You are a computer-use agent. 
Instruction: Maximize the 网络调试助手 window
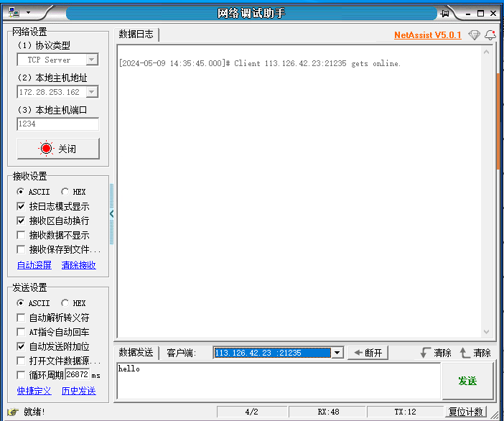point(480,14)
